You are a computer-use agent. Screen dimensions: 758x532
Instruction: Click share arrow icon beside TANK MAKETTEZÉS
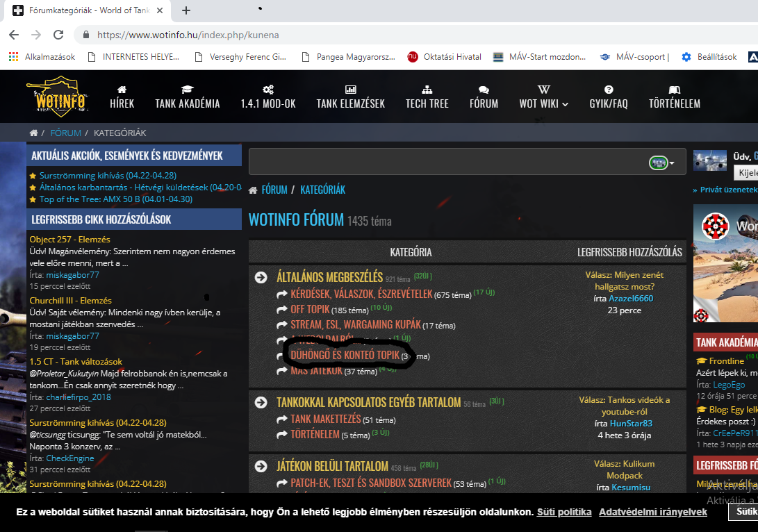pyautogui.click(x=282, y=419)
